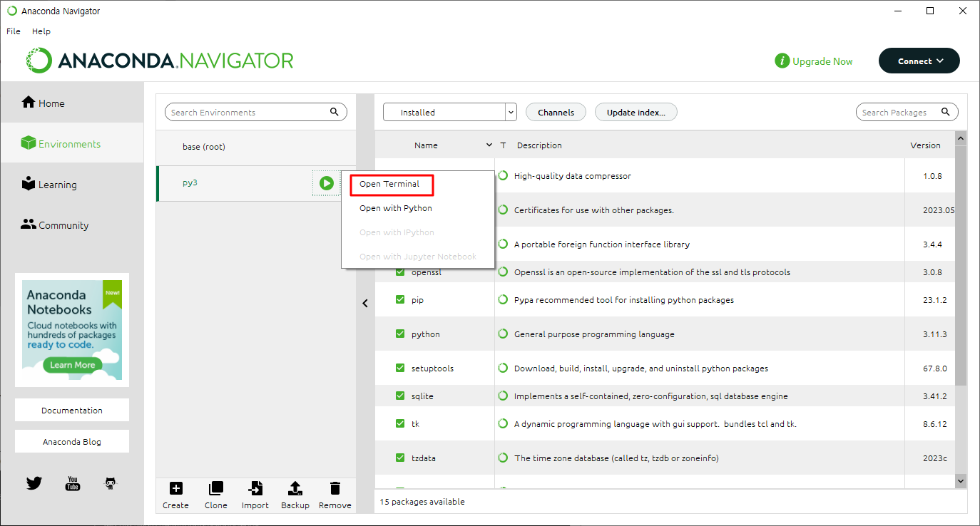Screen dimensions: 980x526
Task: Click the Search Environments field
Action: (256, 112)
